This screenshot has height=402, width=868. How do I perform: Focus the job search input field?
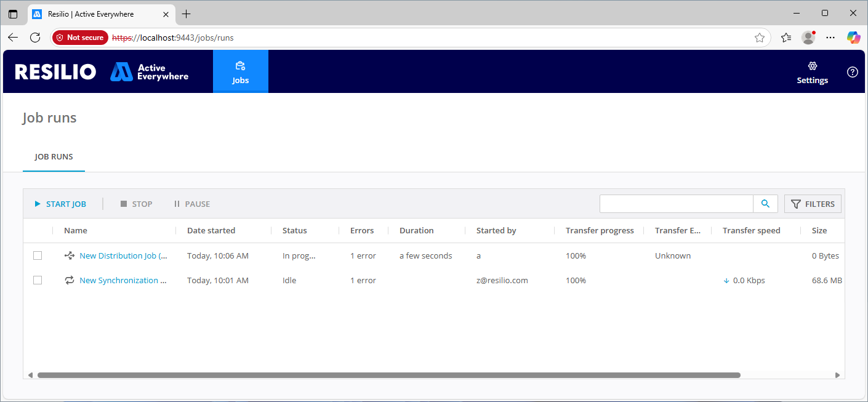click(x=676, y=204)
